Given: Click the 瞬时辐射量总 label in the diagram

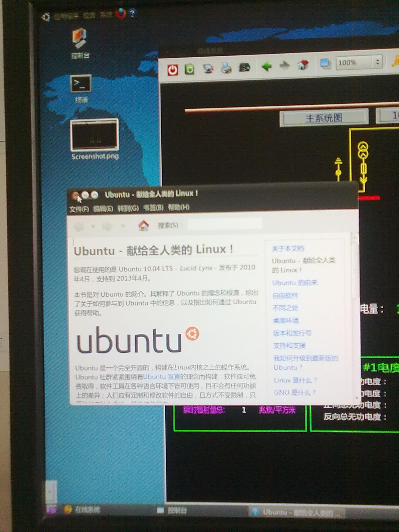Looking at the screenshot, I should pyautogui.click(x=204, y=410).
